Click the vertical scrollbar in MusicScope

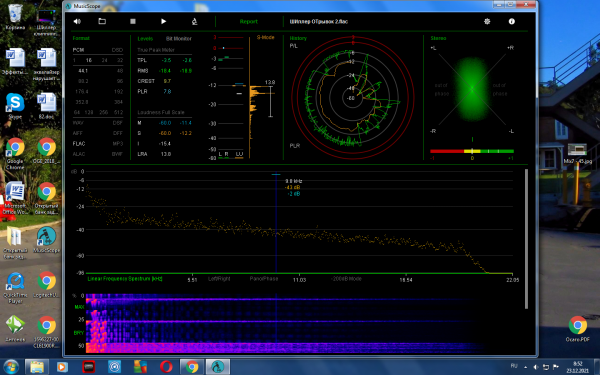click(x=526, y=239)
